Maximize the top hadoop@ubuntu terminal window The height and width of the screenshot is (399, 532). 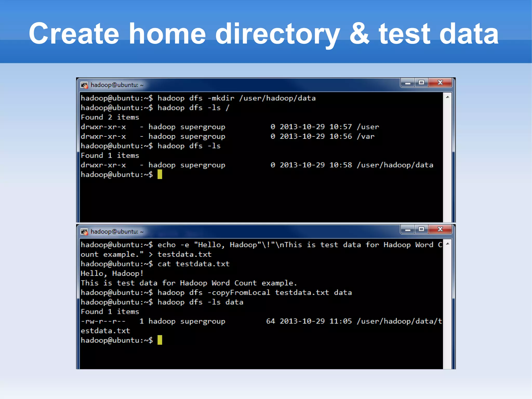tap(421, 83)
